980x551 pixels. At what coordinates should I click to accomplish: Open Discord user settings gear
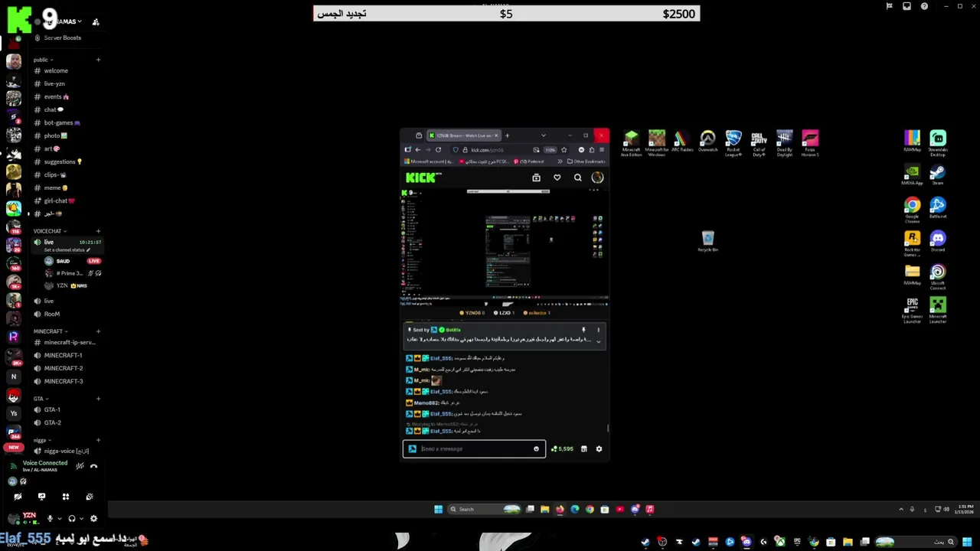click(93, 519)
